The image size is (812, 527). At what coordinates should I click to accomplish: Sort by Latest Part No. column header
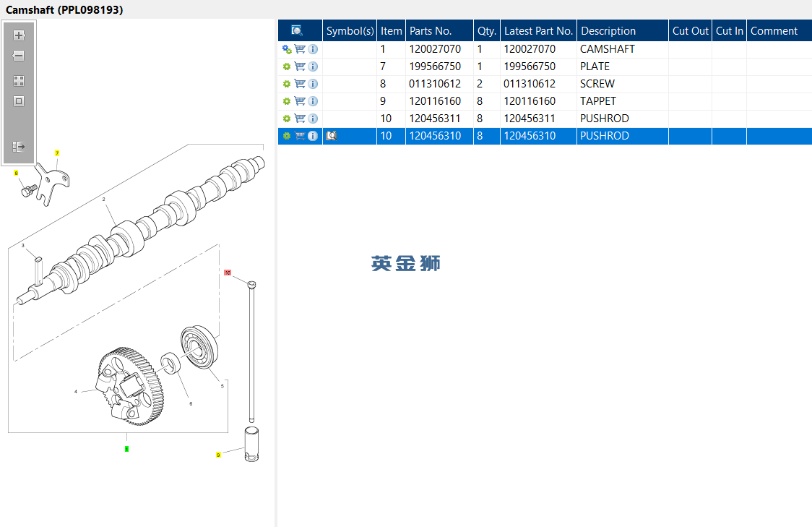539,30
